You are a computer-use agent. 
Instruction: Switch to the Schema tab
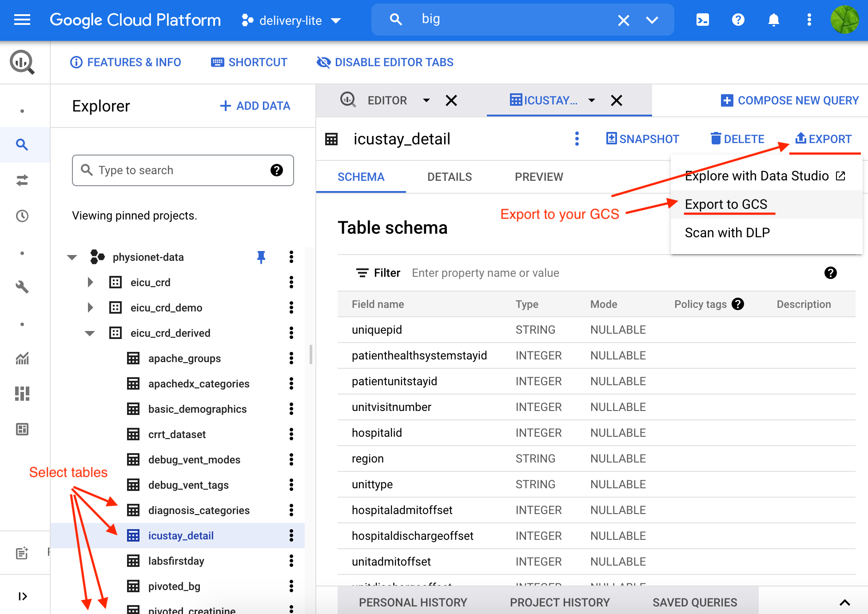click(x=361, y=177)
